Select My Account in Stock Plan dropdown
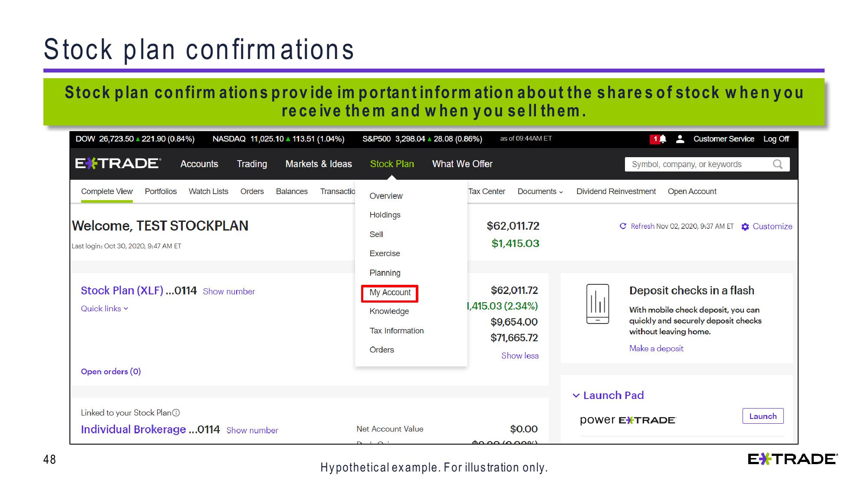The image size is (868, 488). coord(390,293)
